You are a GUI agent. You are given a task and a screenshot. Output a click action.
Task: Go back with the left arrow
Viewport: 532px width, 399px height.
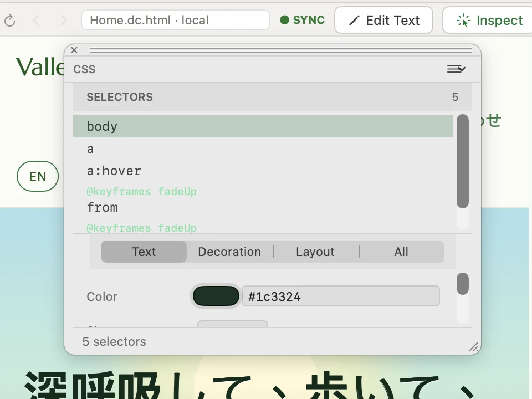pyautogui.click(x=36, y=21)
